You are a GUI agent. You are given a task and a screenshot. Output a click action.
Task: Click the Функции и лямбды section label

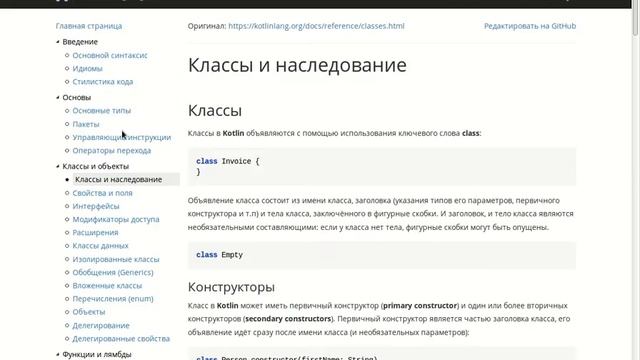coord(97,354)
